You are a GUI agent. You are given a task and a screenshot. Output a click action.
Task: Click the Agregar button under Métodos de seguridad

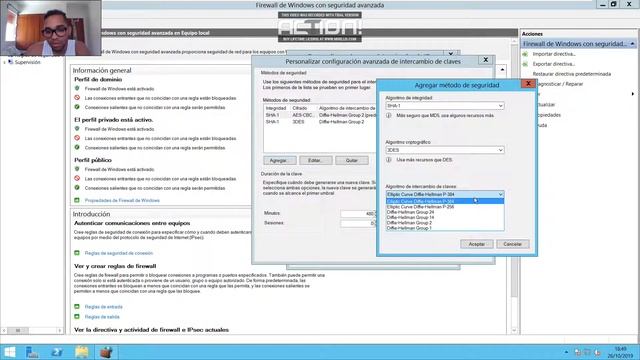280,160
